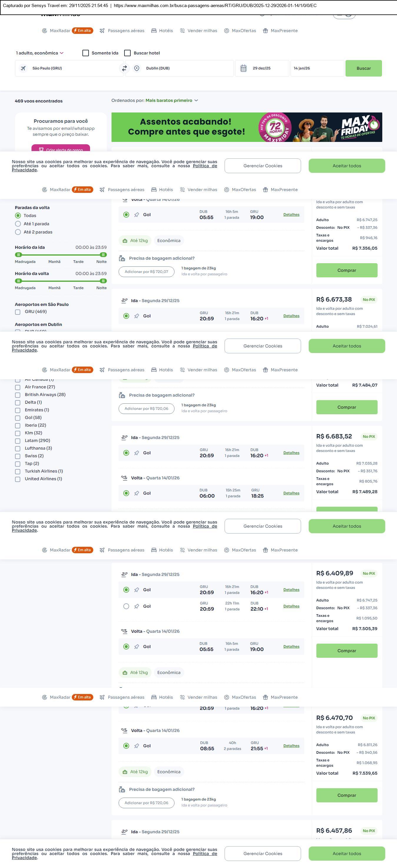Select the Gol 22h 11m outbound flight radio

pyautogui.click(x=126, y=607)
